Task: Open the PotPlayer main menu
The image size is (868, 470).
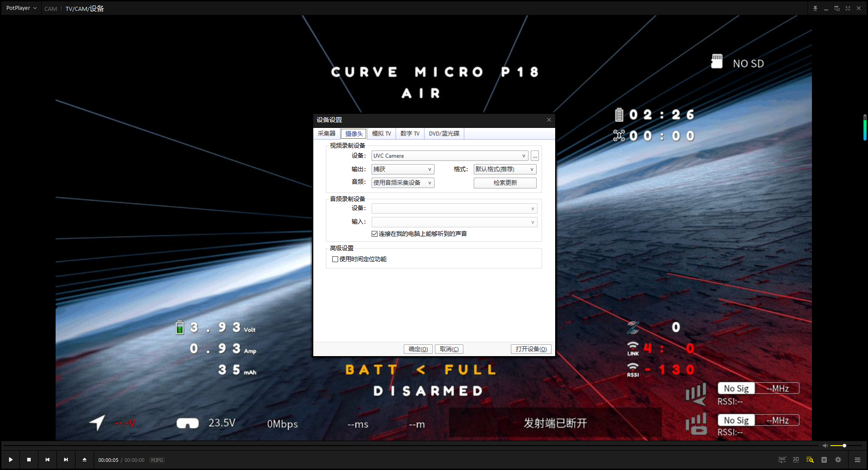Action: pos(21,8)
